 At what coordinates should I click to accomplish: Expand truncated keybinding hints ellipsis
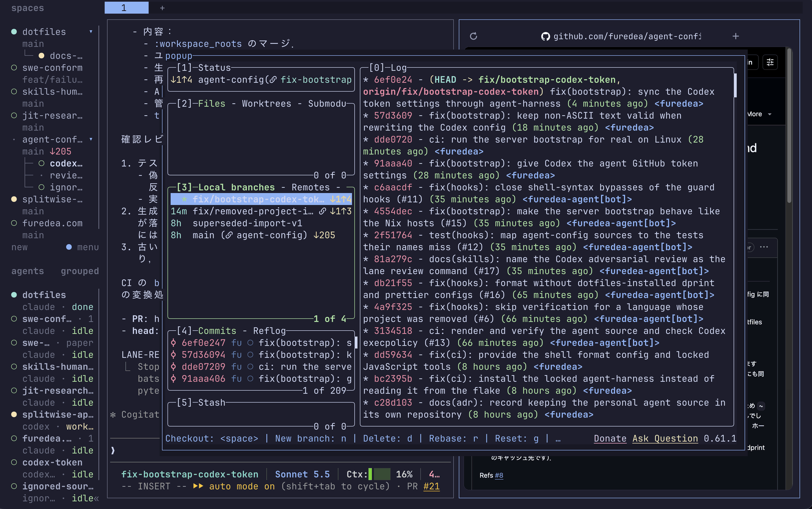coord(558,439)
